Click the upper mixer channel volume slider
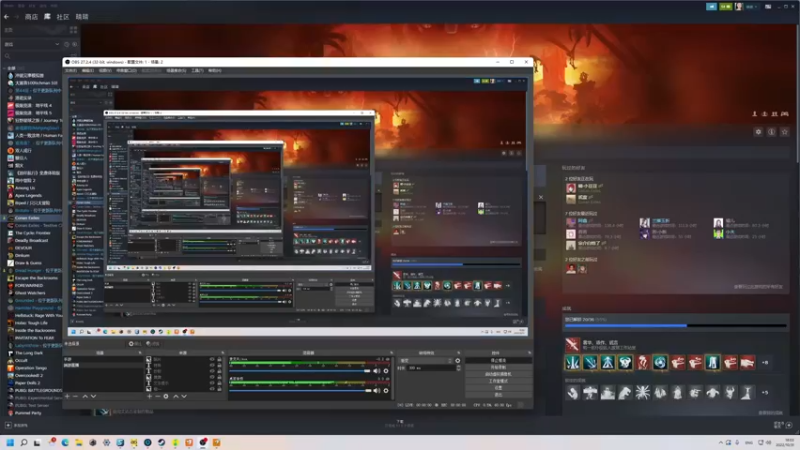The width and height of the screenshot is (800, 450). [x=300, y=371]
